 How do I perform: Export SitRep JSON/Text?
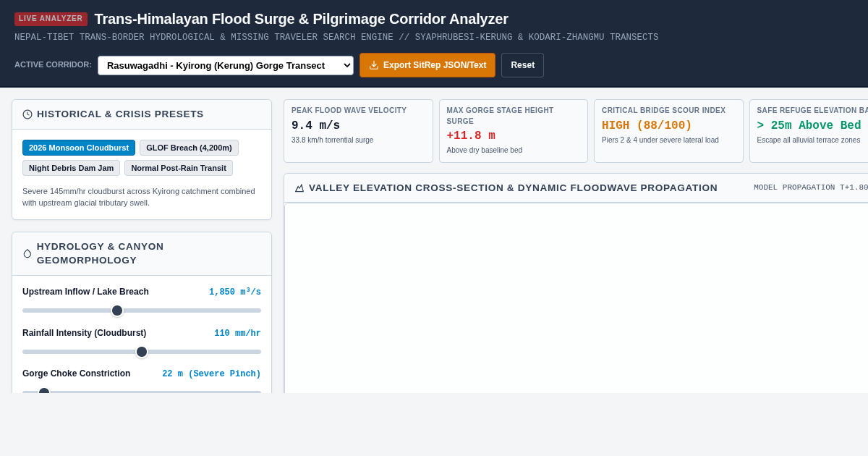tap(427, 65)
